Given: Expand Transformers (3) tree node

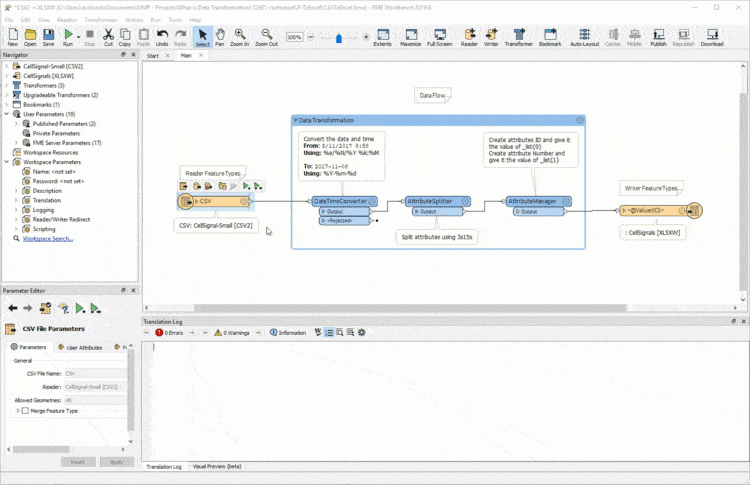Looking at the screenshot, I should [x=7, y=85].
